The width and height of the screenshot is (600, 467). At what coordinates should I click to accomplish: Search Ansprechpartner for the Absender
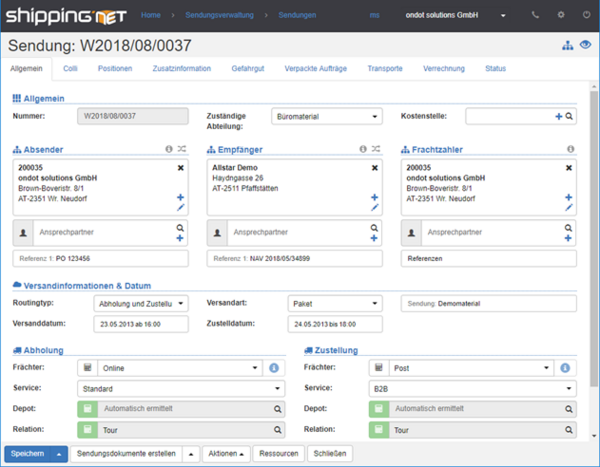(180, 227)
